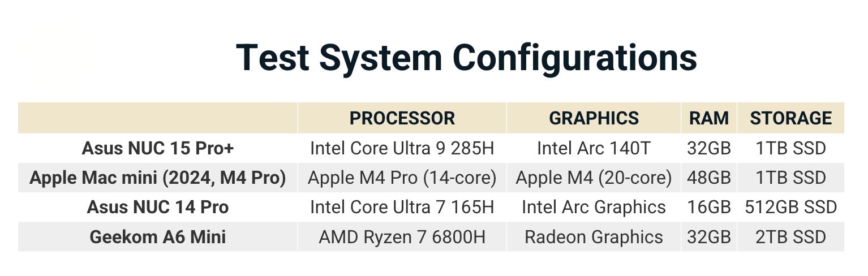Screen dimensions: 868x276
Task: Click the Intel Arc Graphics cell
Action: 594,207
